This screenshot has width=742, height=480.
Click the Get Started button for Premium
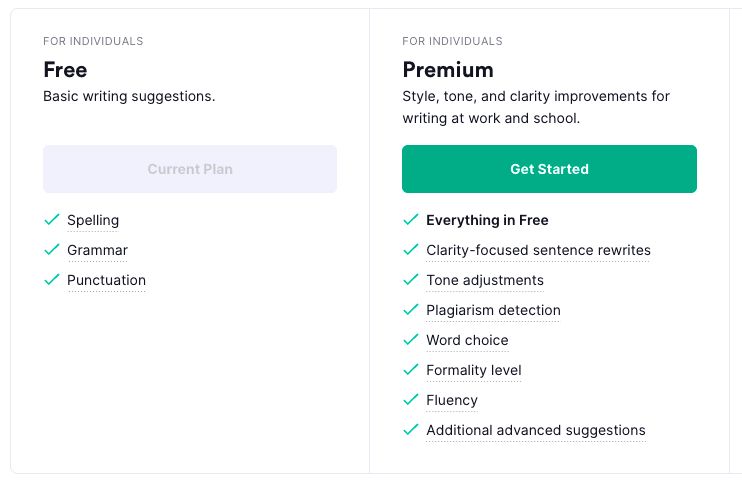click(x=549, y=169)
